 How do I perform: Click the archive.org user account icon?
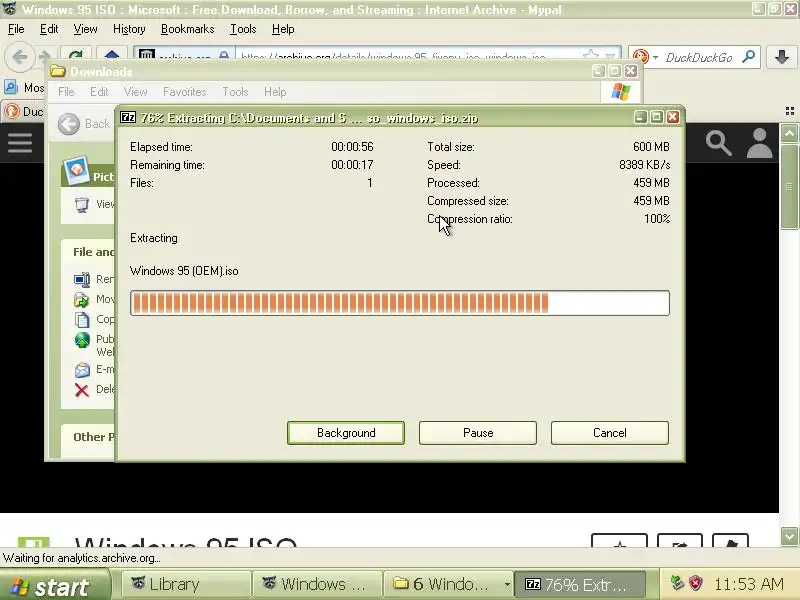tap(759, 143)
